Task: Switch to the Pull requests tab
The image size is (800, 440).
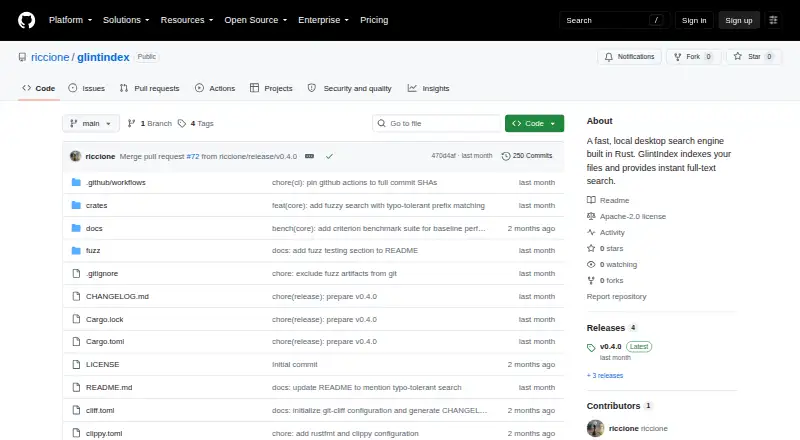Action: click(149, 88)
